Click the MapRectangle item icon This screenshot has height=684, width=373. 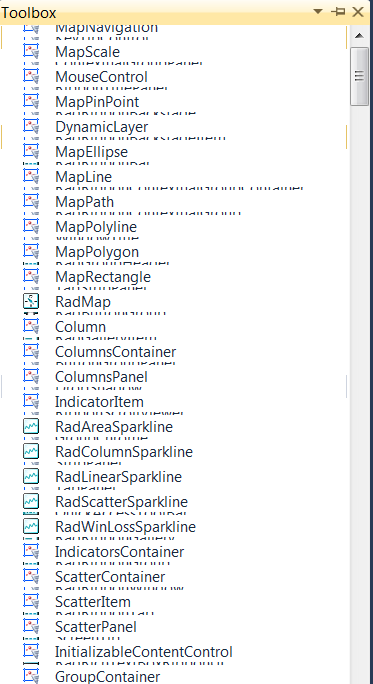point(31,277)
